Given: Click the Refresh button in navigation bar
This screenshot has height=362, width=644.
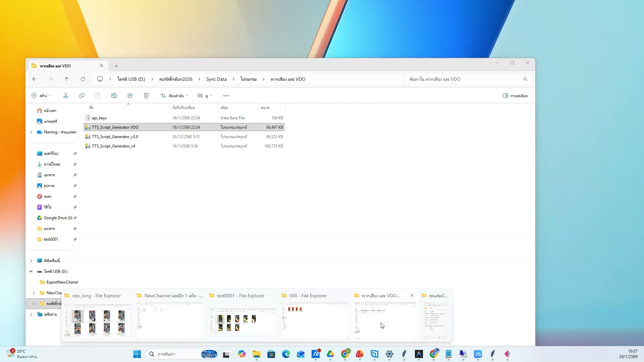Looking at the screenshot, I should (x=83, y=79).
